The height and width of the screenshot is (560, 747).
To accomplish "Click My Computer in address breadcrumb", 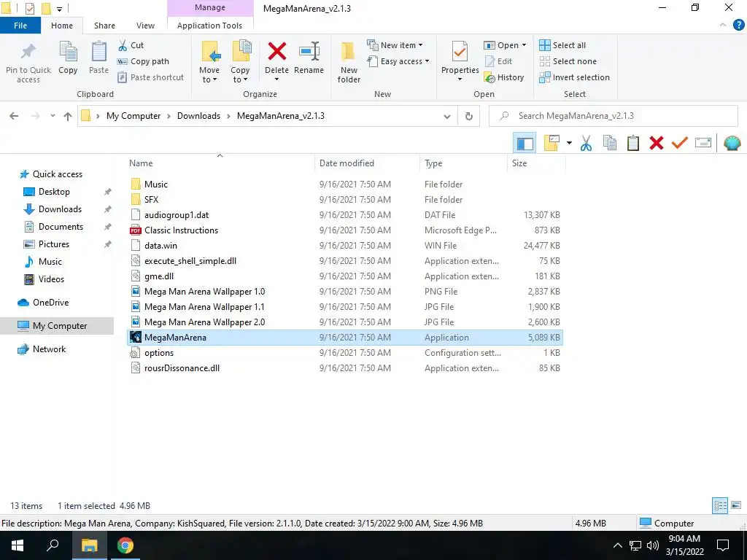I will coord(133,116).
